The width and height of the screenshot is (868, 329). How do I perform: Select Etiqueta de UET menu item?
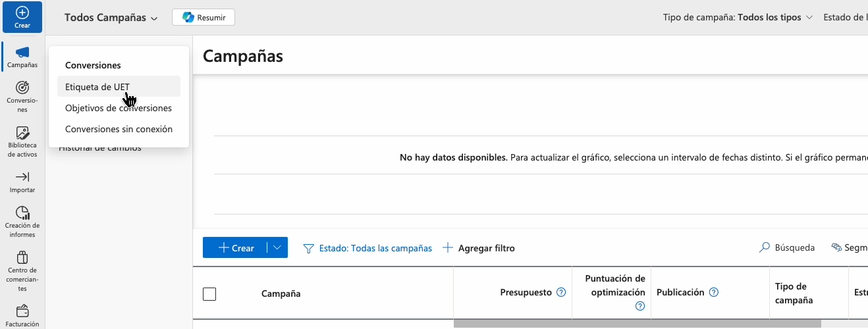click(119, 87)
